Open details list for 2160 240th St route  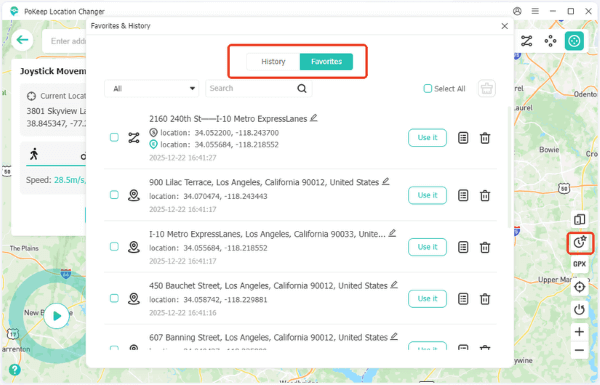(x=463, y=138)
